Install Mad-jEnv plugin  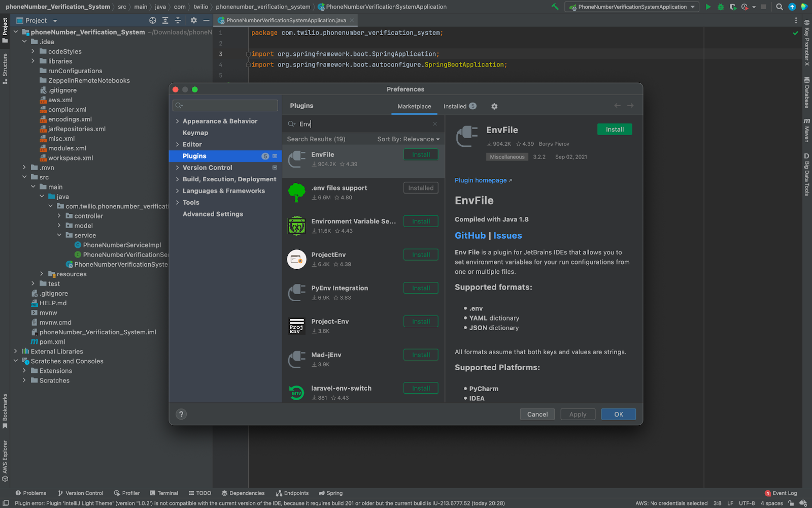click(421, 355)
